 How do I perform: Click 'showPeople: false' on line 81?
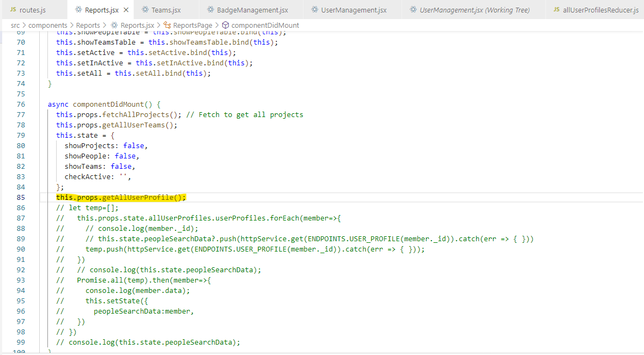click(x=100, y=156)
